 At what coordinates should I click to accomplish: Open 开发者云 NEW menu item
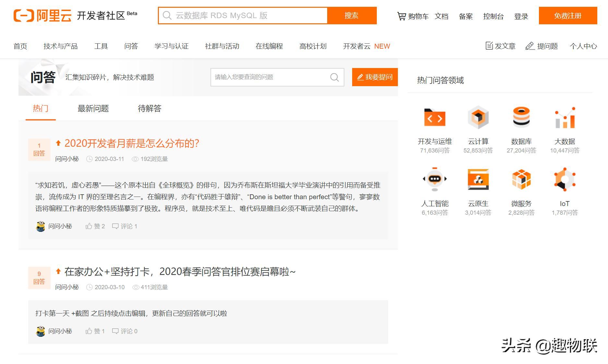pyautogui.click(x=366, y=46)
